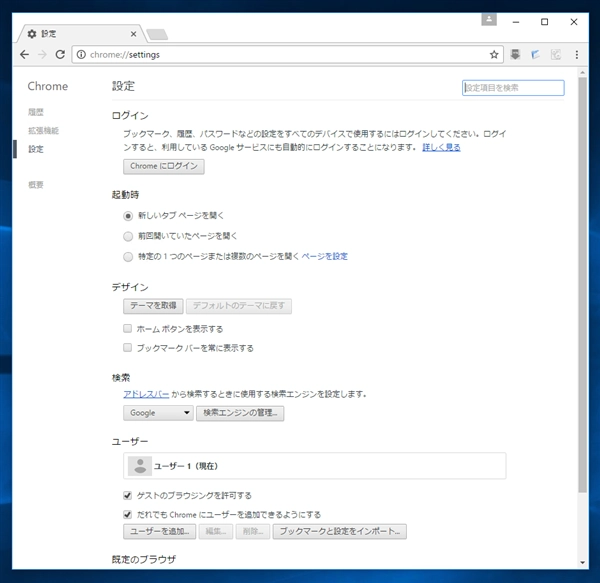Open 検索エンジンの管理 dialog
The width and height of the screenshot is (600, 583).
(240, 413)
